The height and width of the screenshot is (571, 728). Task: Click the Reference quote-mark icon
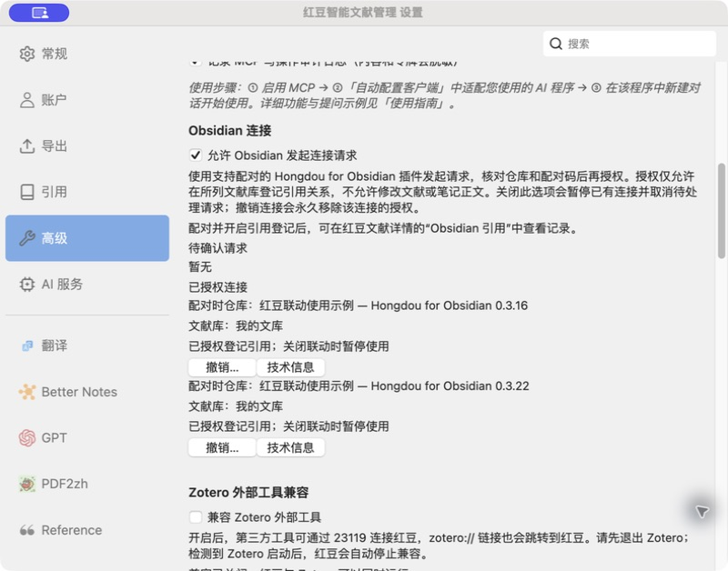coord(27,530)
